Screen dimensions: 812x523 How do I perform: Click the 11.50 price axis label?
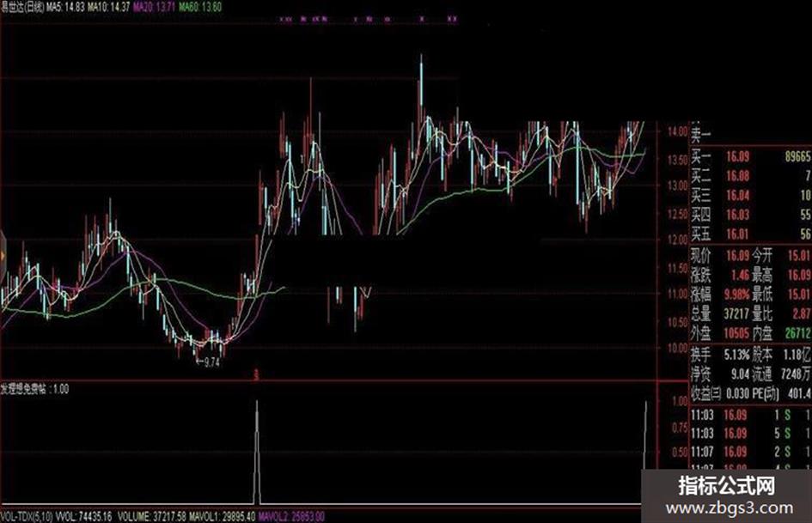pos(677,268)
